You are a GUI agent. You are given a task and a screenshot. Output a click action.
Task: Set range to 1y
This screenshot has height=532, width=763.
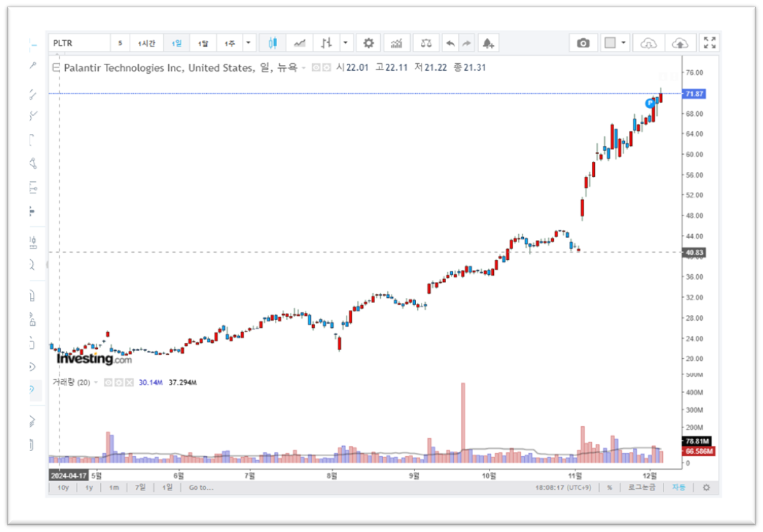pyautogui.click(x=89, y=487)
